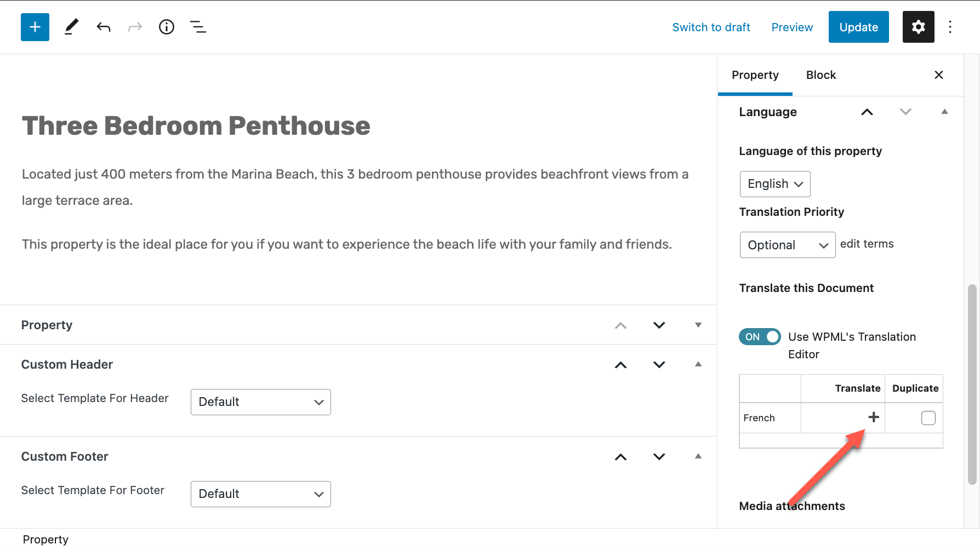This screenshot has width=980, height=550.
Task: Open the English language dropdown
Action: pyautogui.click(x=775, y=184)
